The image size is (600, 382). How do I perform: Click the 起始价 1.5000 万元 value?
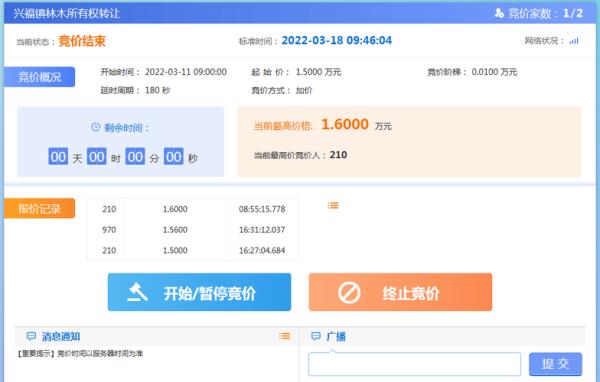tap(318, 72)
